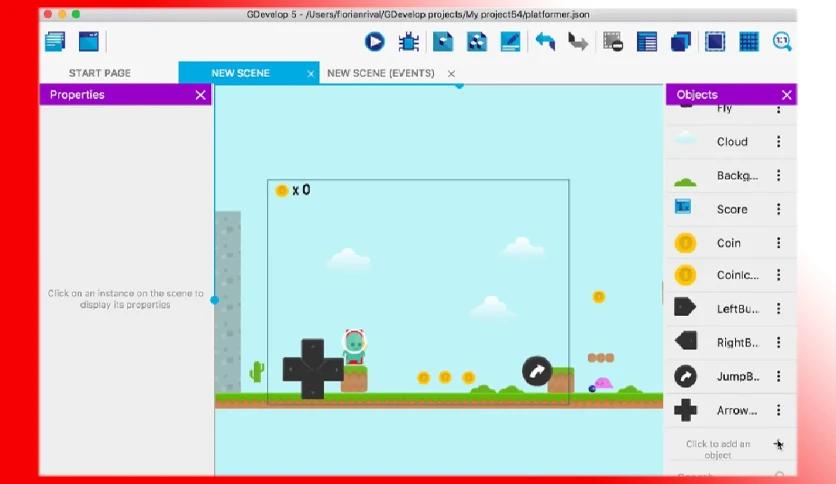Select the JumpB... object row

tap(731, 376)
